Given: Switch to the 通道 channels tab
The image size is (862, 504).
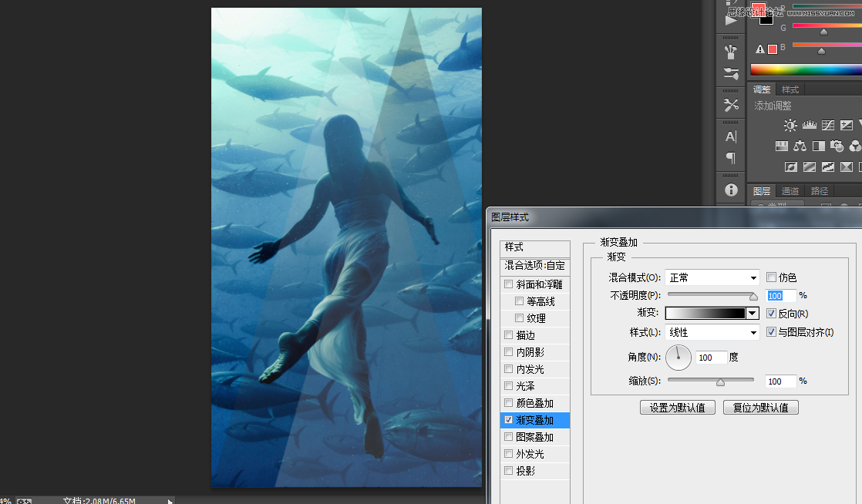Looking at the screenshot, I should tap(790, 191).
